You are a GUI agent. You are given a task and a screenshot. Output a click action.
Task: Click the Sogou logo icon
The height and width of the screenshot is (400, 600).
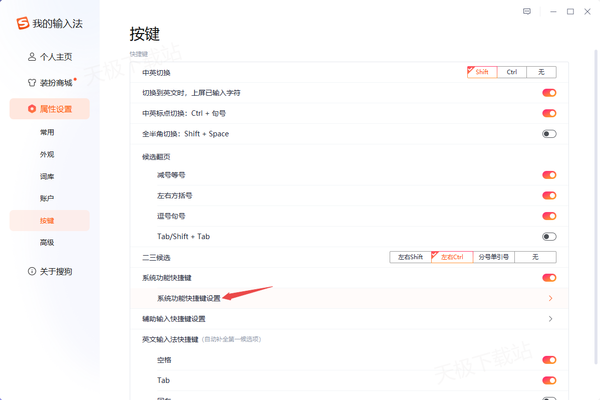click(x=22, y=24)
